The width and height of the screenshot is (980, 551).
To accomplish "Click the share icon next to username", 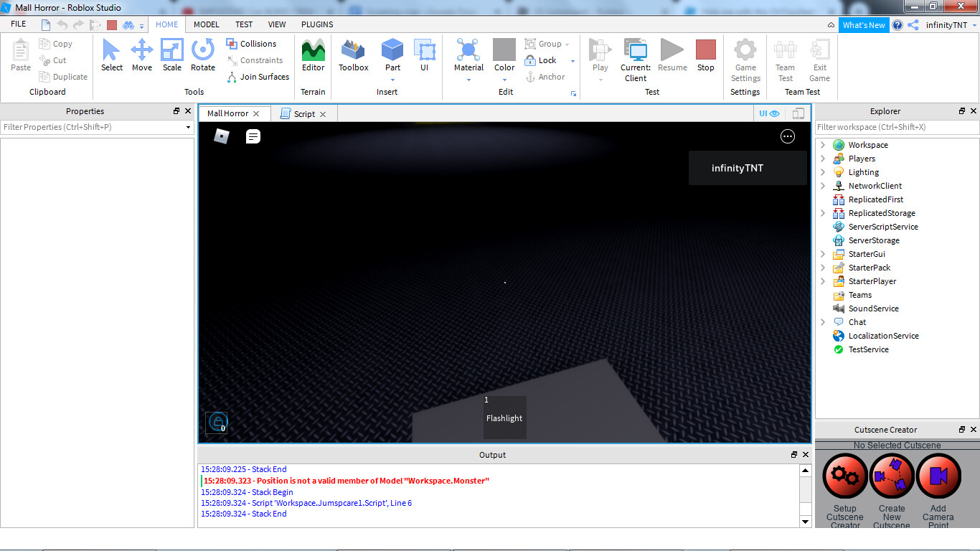I will click(x=913, y=24).
